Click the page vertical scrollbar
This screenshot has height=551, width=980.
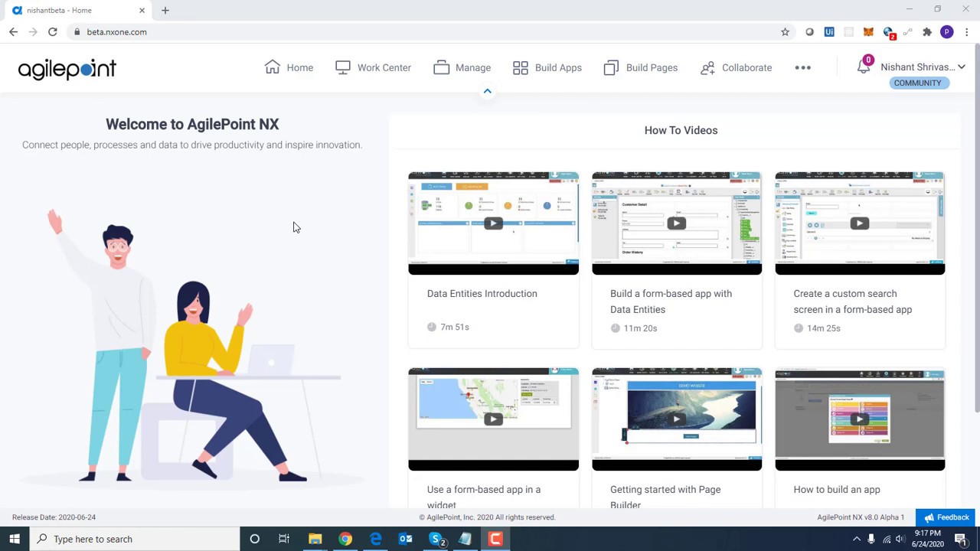(x=976, y=230)
